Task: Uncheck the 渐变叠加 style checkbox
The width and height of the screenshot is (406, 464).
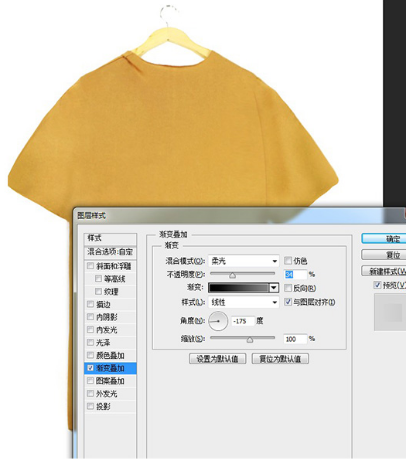Action: point(90,368)
